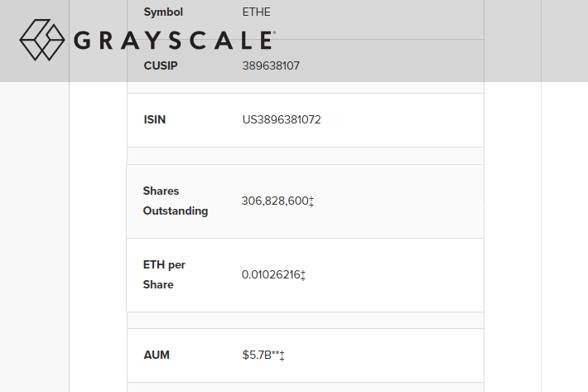
Task: Select the $5.7B AUM value
Action: click(257, 355)
